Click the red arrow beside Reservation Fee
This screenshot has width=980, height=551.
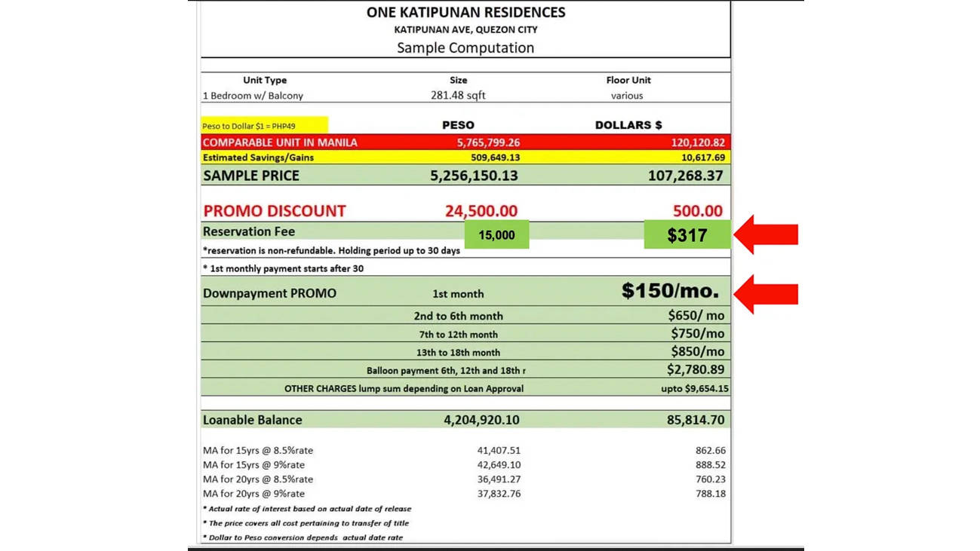[x=766, y=235]
